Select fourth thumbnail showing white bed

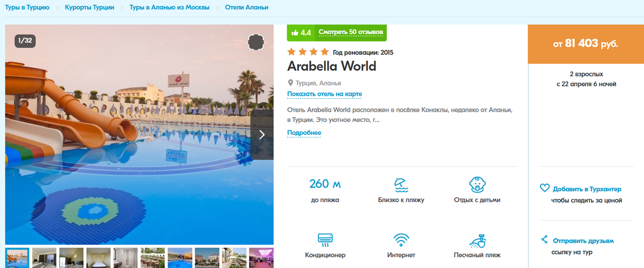tap(99, 257)
